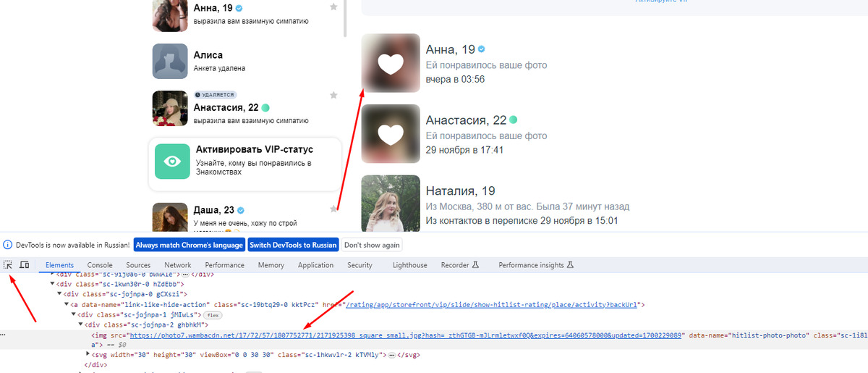Click Алиса's deleted-profile avatar
Screen dimensions: 868x373
(x=171, y=61)
